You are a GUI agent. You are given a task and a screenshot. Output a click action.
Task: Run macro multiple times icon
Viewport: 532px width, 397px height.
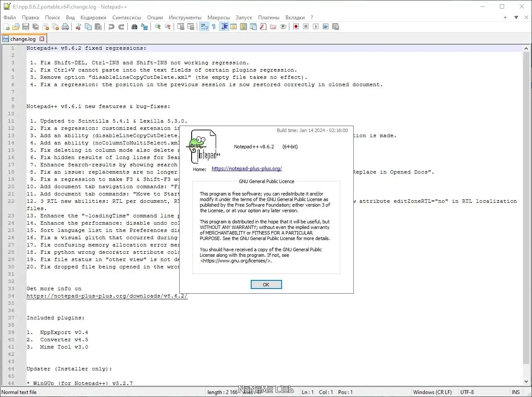pos(326,27)
